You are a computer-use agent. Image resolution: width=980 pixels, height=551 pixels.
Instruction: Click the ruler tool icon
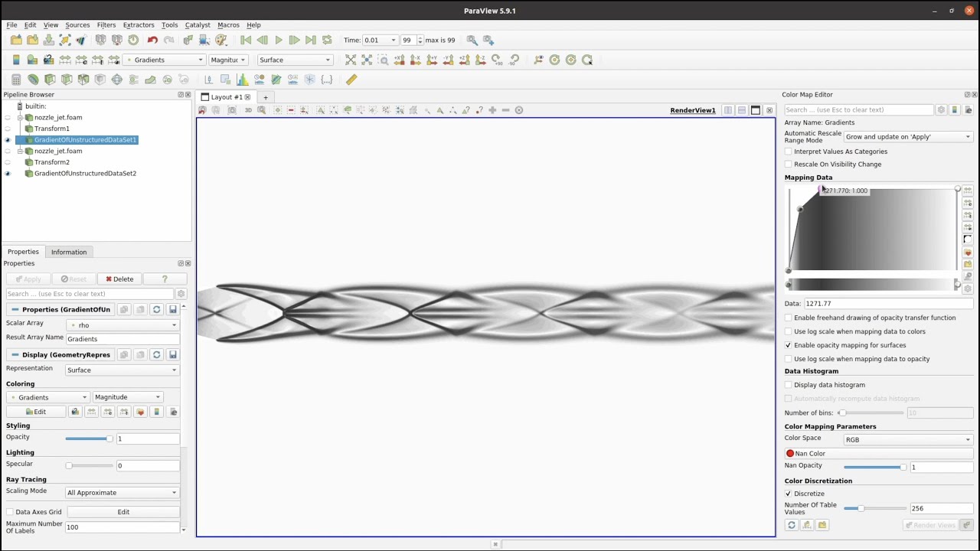351,80
